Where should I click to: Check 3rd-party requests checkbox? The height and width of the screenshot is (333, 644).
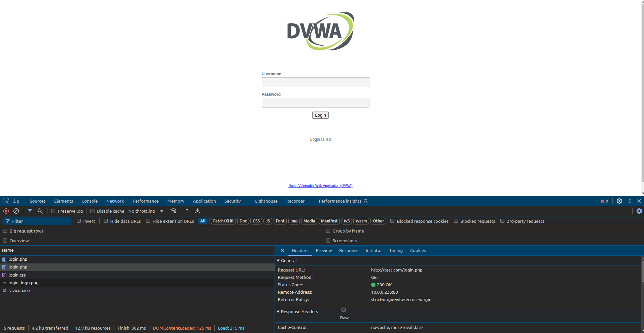coord(502,221)
